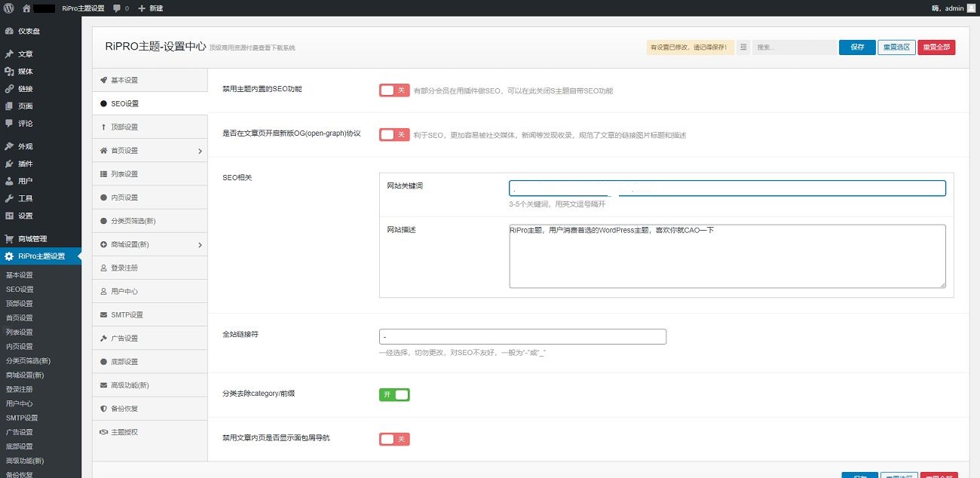This screenshot has height=478, width=980.
Task: Switch to the 分类页筛选(新) tab
Action: coord(149,221)
